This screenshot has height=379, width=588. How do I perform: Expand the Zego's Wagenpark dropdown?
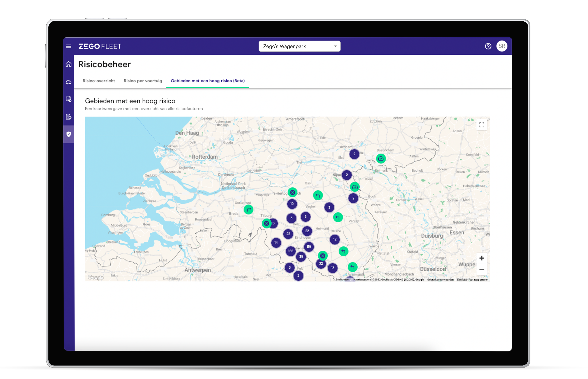point(299,46)
